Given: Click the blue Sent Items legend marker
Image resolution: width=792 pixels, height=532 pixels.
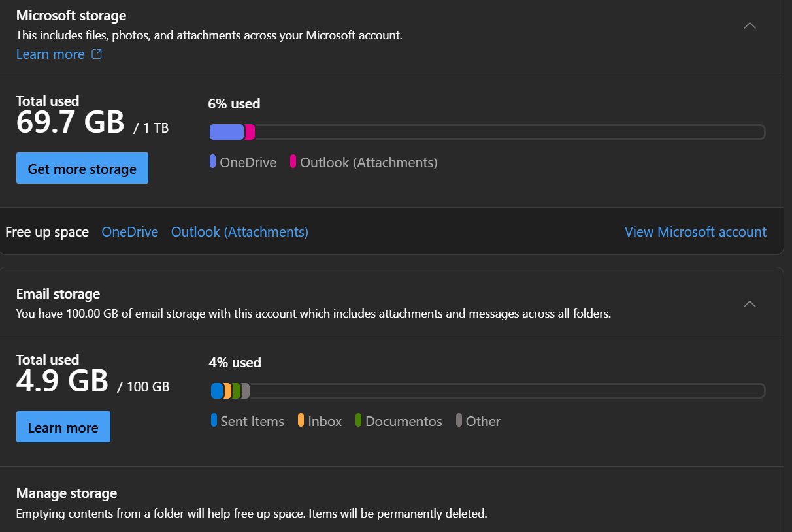Looking at the screenshot, I should (x=214, y=420).
